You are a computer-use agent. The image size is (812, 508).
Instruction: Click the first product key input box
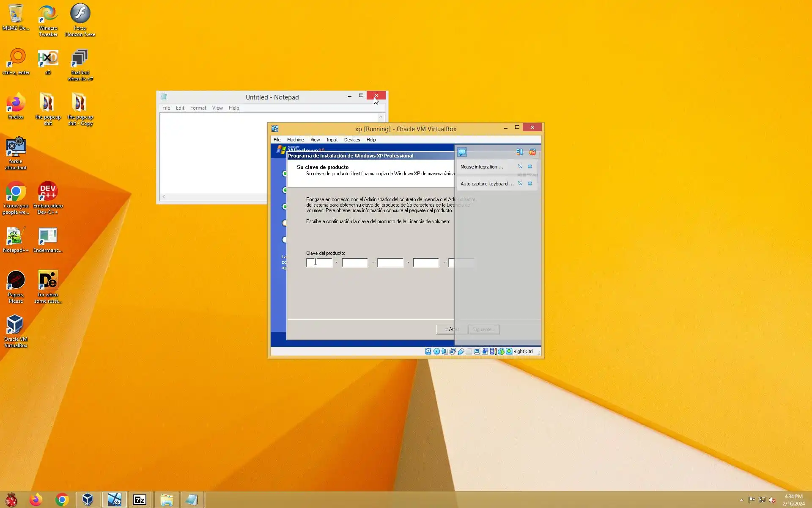coord(320,263)
